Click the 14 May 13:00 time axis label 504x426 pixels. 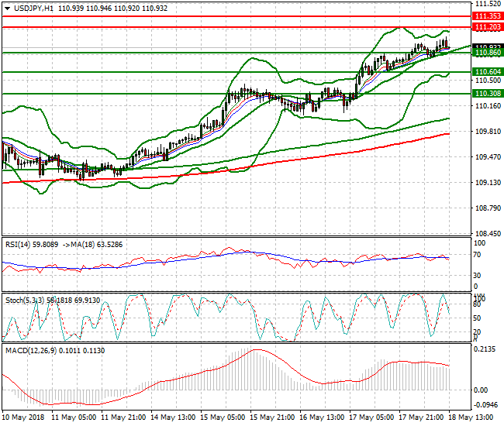click(173, 417)
